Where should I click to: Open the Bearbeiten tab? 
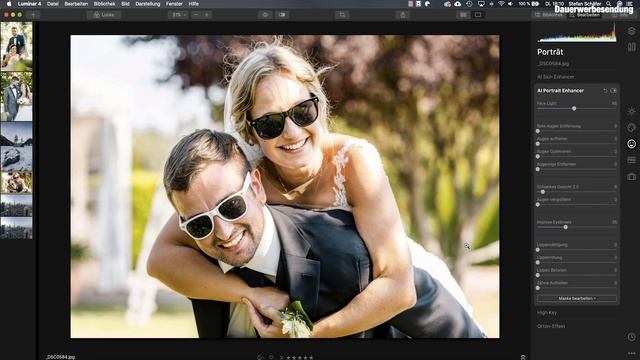(x=585, y=15)
